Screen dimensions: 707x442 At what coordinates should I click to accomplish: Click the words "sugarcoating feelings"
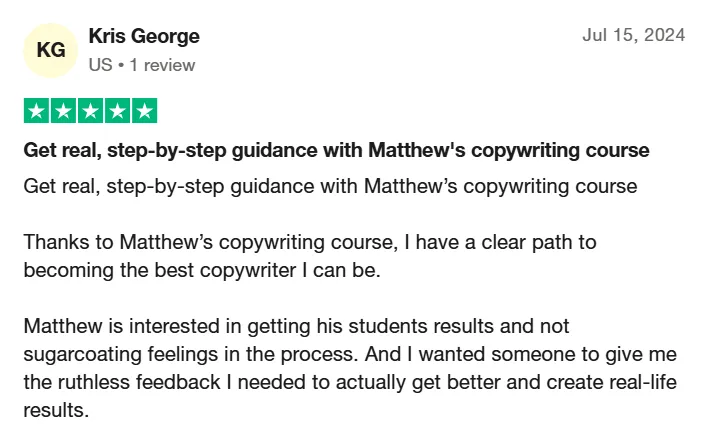[121, 355]
